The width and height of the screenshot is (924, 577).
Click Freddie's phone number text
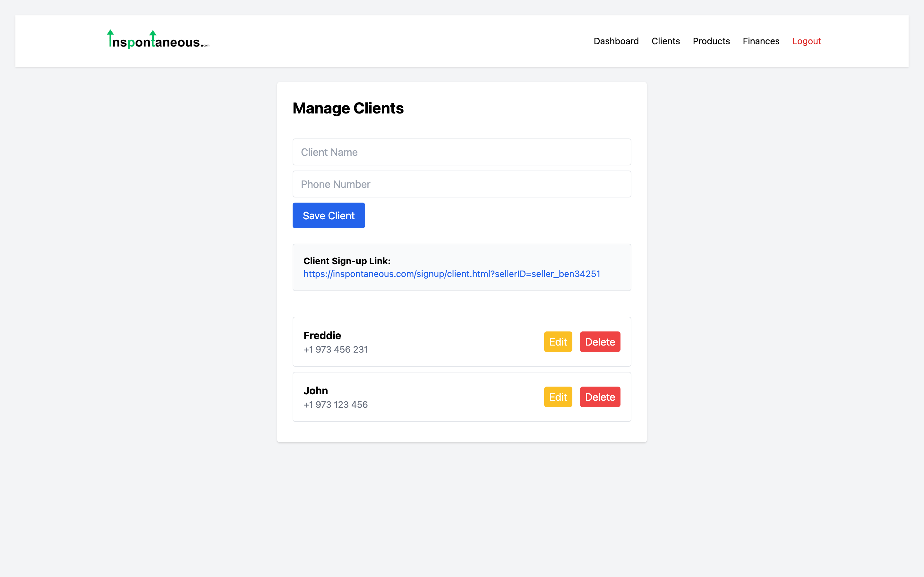tap(336, 349)
